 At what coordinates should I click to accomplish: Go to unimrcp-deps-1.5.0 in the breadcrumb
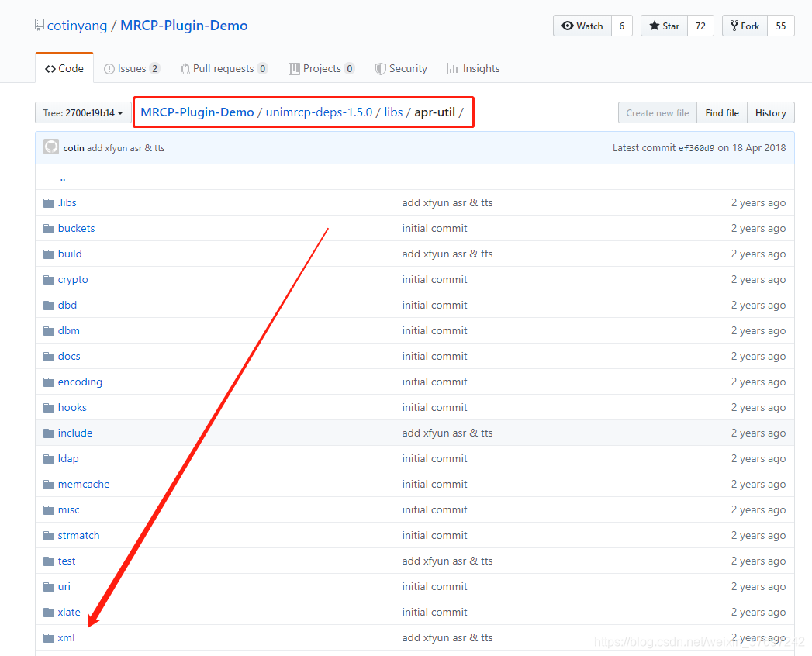(x=319, y=112)
